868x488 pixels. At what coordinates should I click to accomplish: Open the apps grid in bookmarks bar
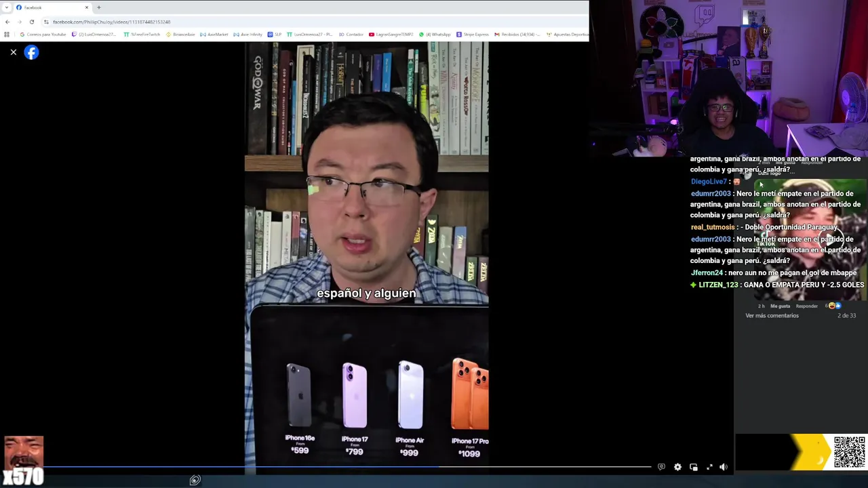[7, 35]
